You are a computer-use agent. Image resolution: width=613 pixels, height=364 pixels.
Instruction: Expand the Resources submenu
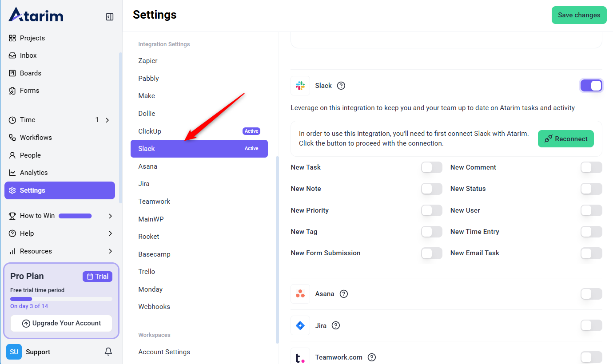(x=110, y=251)
